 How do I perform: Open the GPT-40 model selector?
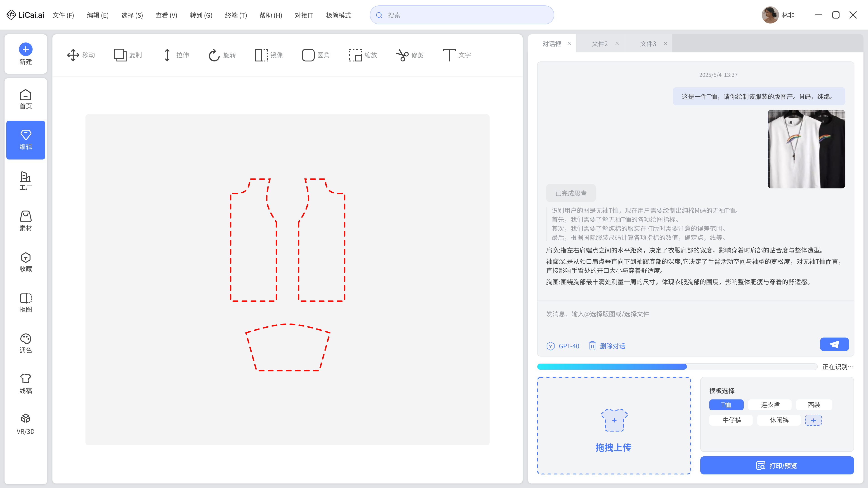563,346
